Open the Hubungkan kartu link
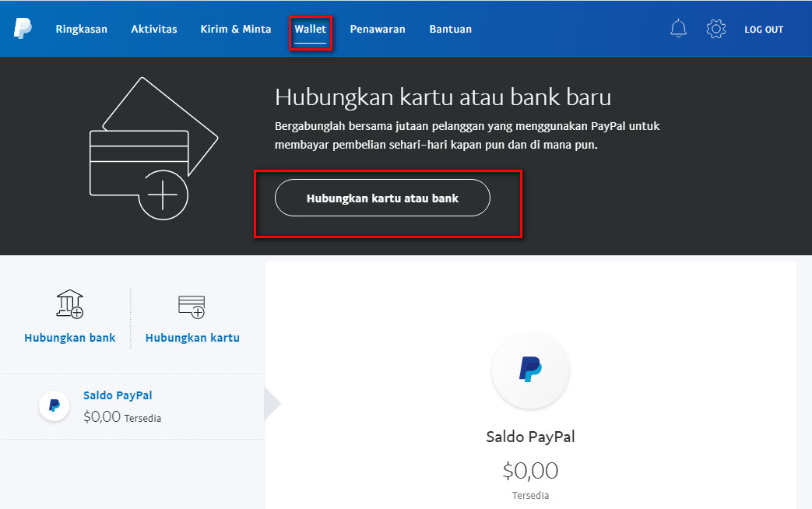The height and width of the screenshot is (509, 812). [x=192, y=338]
